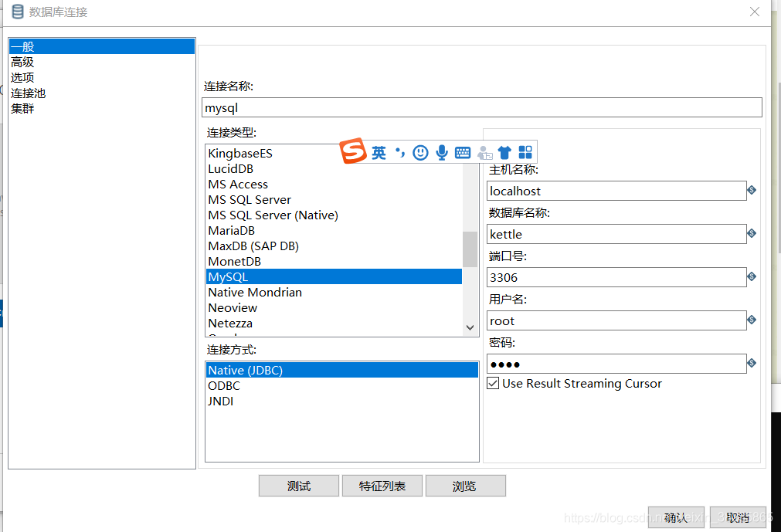The height and width of the screenshot is (532, 781).
Task: Click the port field showing 3306
Action: click(616, 277)
